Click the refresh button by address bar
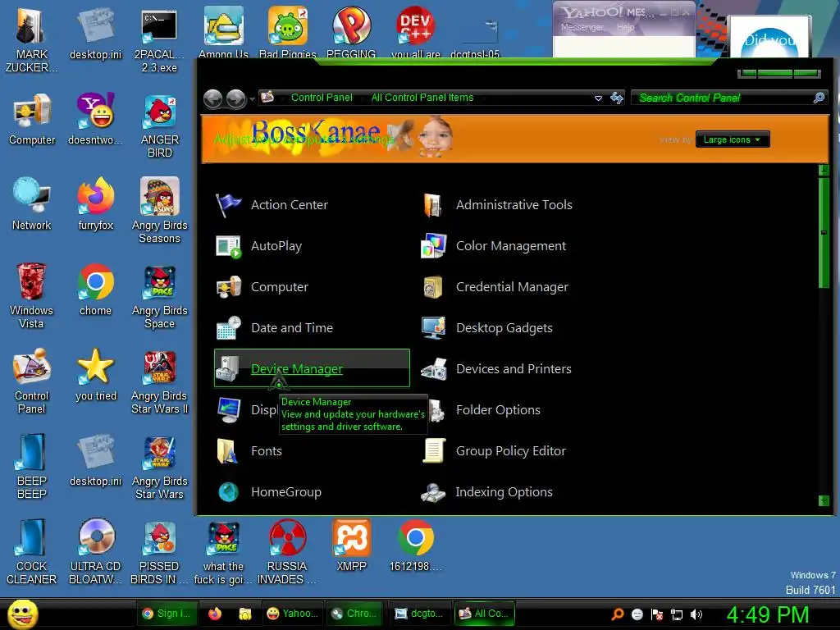The width and height of the screenshot is (840, 630). (x=617, y=98)
